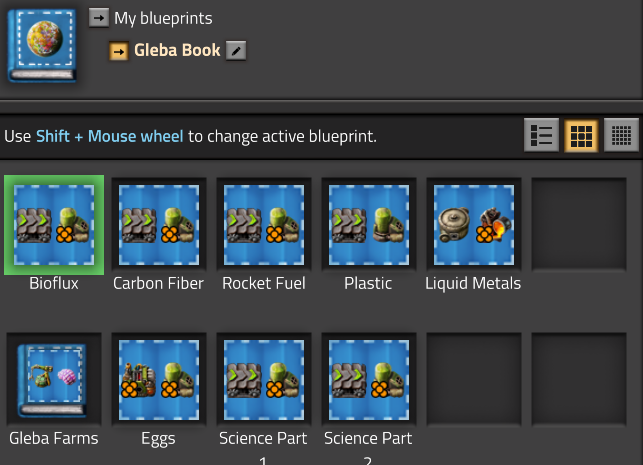Select the Bioflux blueprint
This screenshot has width=643, height=465.
[x=54, y=225]
